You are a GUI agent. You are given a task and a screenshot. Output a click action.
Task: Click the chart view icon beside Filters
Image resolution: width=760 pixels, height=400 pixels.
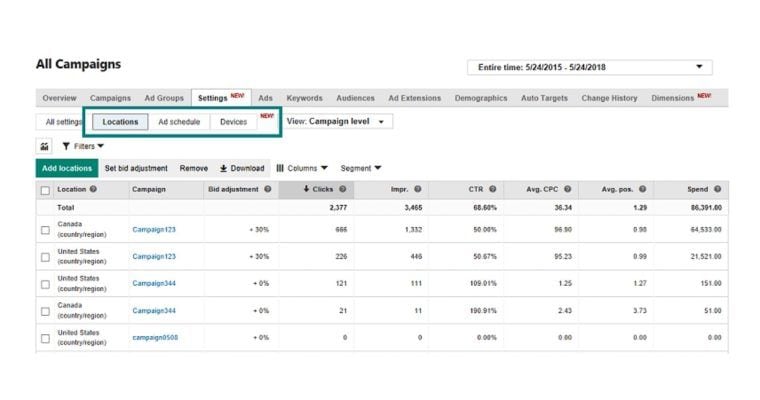tap(44, 146)
